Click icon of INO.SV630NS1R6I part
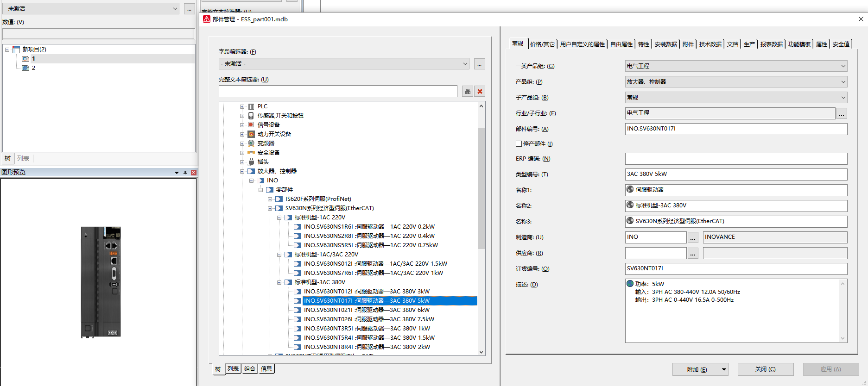The height and width of the screenshot is (386, 868). click(298, 227)
